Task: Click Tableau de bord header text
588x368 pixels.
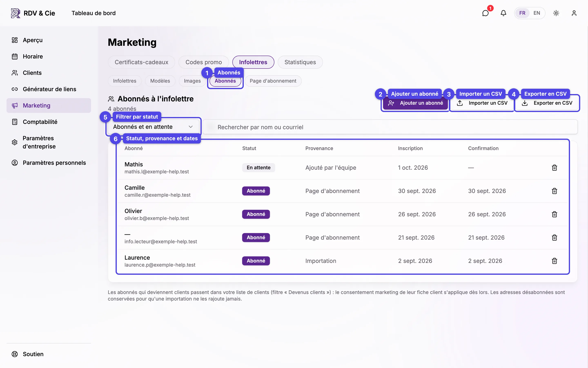Action: coord(94,13)
